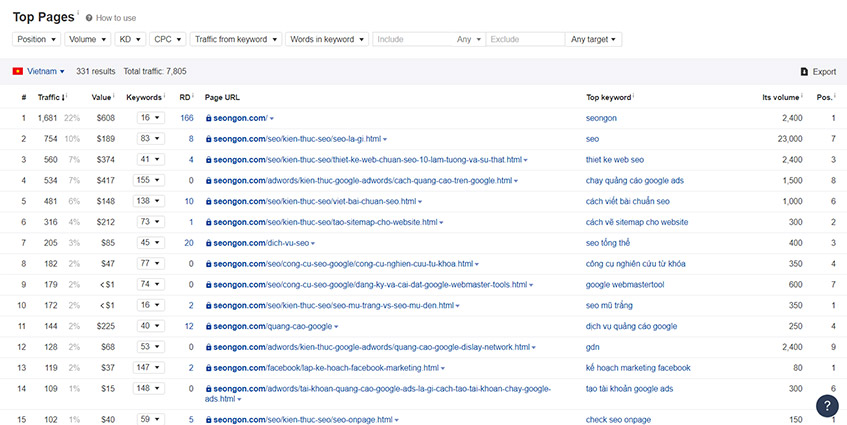This screenshot has width=847, height=425.
Task: Click the How to use help icon
Action: (x=89, y=18)
